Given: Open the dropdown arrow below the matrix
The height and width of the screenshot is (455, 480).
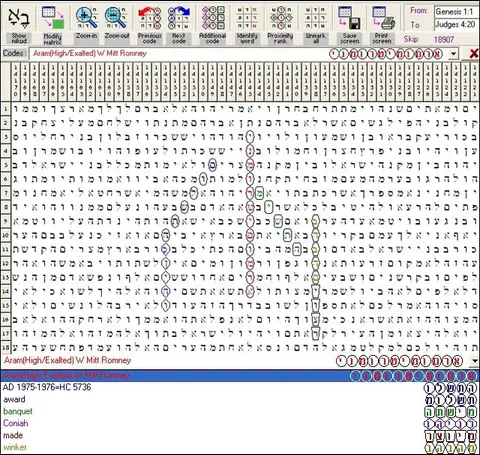Looking at the screenshot, I should tap(475, 360).
